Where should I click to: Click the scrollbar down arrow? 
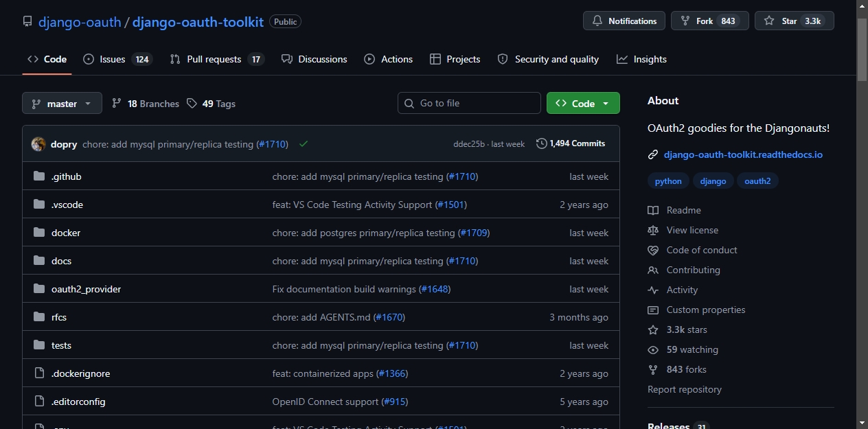(862, 423)
